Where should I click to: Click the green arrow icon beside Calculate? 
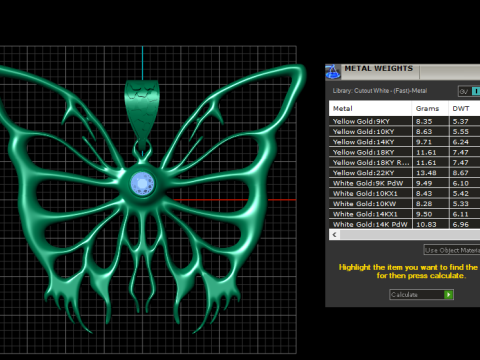tap(449, 295)
